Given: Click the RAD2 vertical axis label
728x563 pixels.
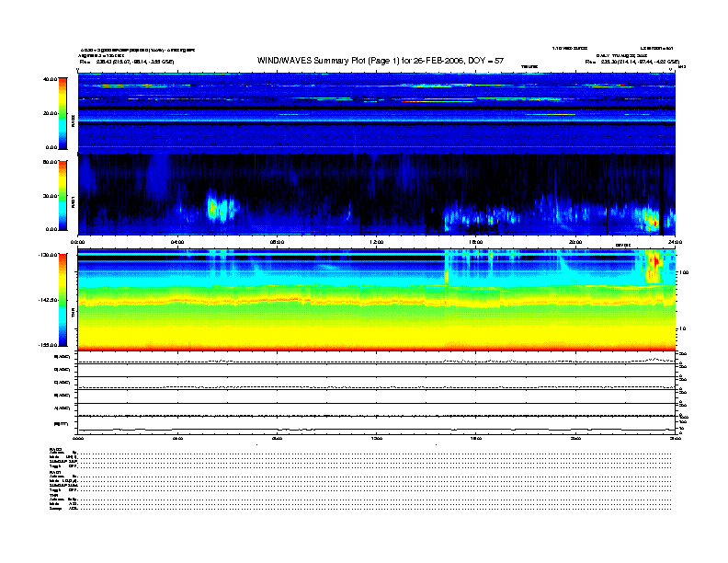Looking at the screenshot, I should pos(73,121).
